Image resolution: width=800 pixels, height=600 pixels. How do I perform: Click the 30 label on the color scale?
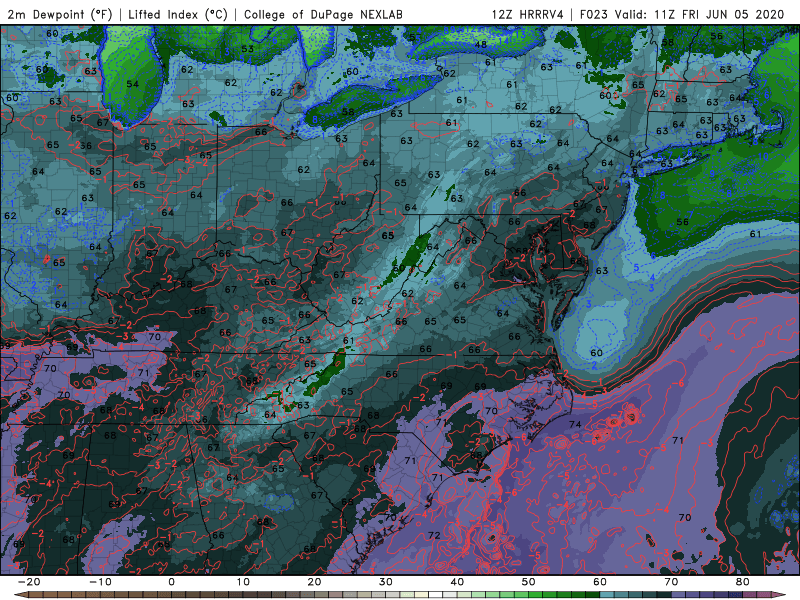click(x=386, y=582)
